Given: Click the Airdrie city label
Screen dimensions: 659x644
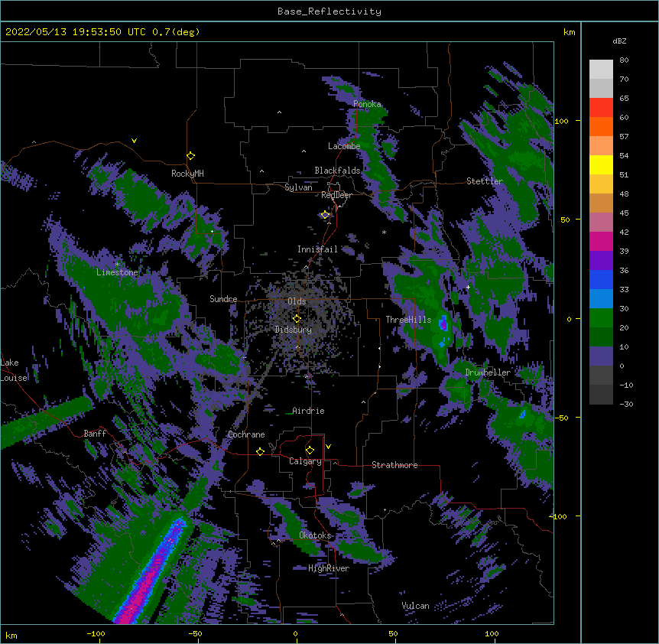Looking at the screenshot, I should coord(308,411).
